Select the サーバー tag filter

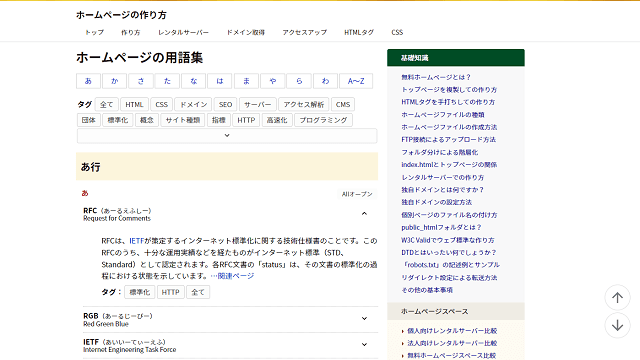click(x=258, y=104)
